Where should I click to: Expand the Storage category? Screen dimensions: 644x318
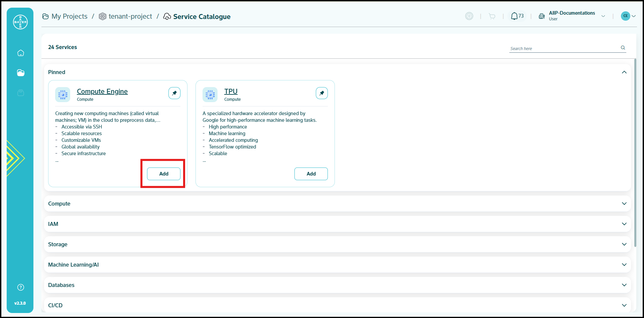tap(624, 244)
